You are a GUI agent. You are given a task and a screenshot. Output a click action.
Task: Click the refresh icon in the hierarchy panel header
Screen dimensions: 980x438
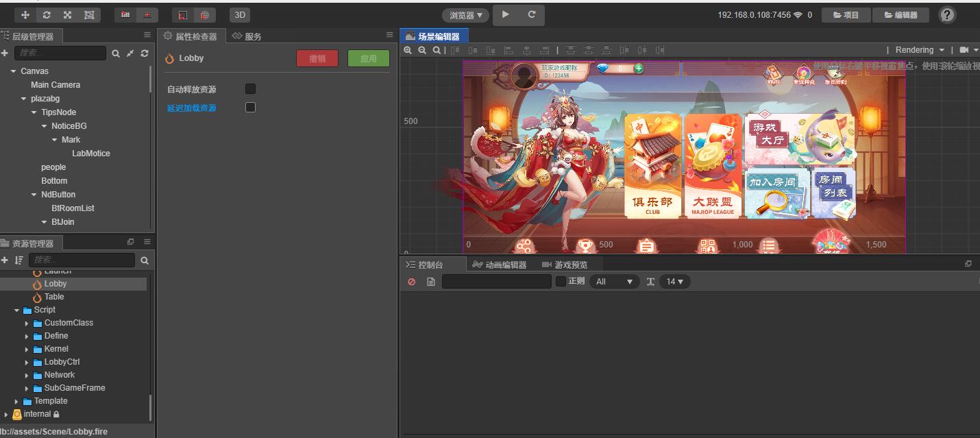[143, 53]
